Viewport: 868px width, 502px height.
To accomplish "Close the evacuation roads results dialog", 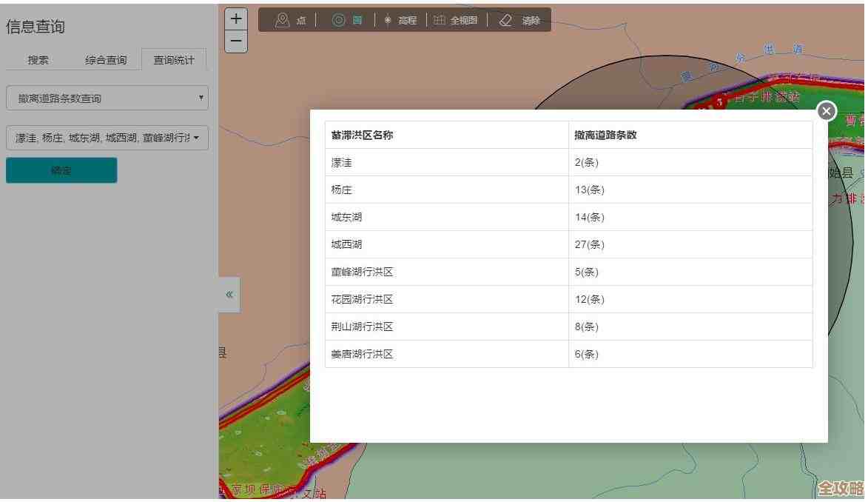I will coord(826,110).
